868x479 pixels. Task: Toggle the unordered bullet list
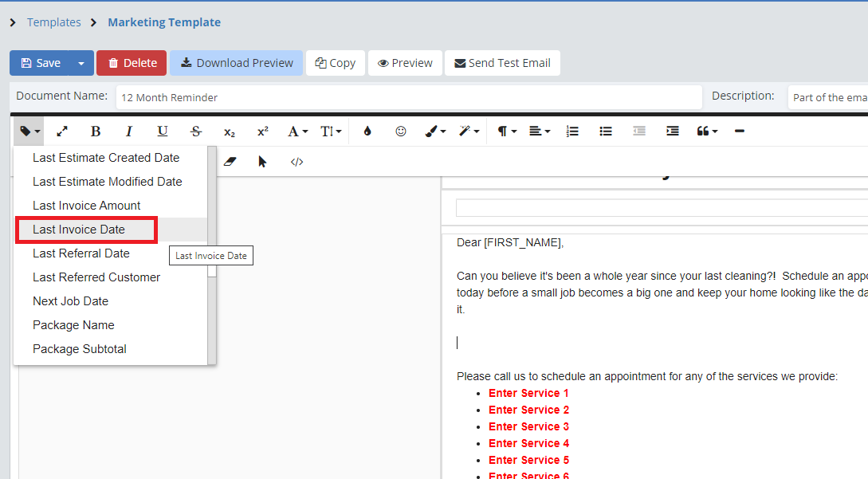click(x=606, y=132)
